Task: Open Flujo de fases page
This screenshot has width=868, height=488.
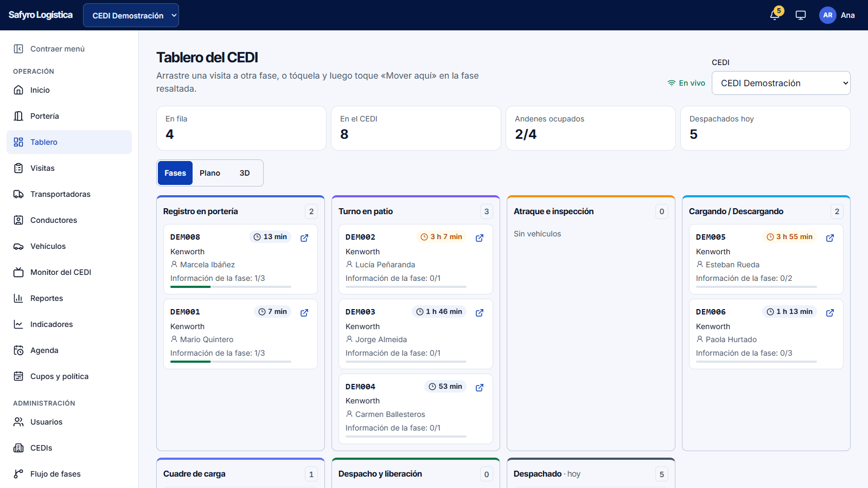Action: 69,474
